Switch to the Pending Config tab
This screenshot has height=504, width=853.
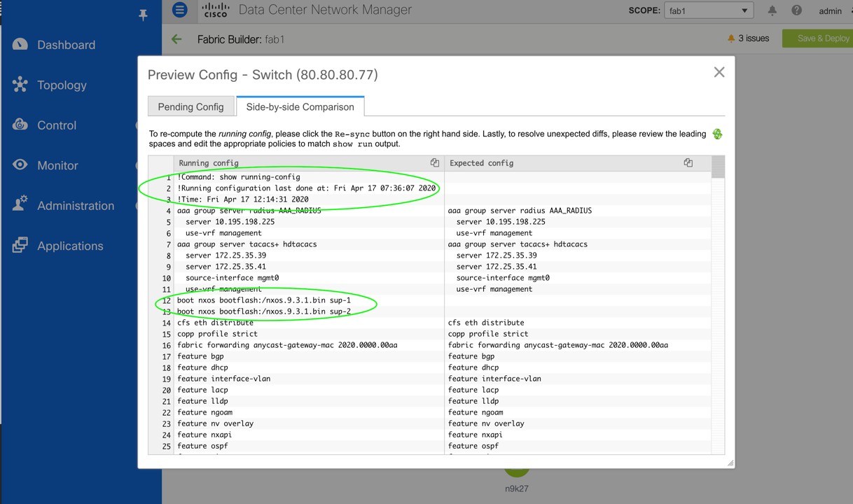(x=190, y=106)
